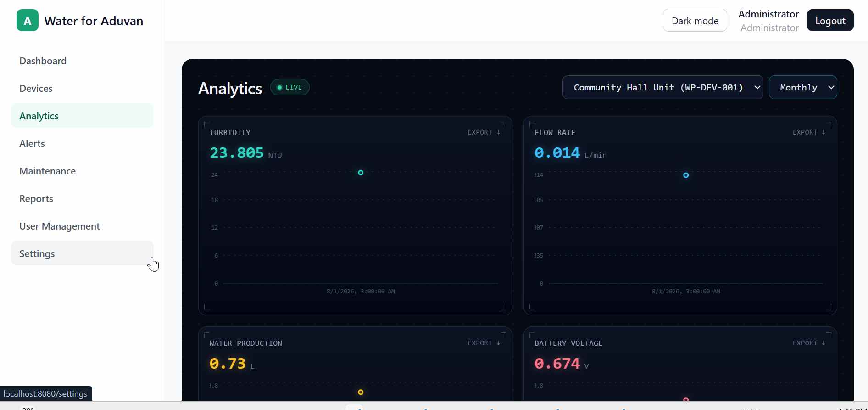Click the Analytics heading

click(230, 88)
